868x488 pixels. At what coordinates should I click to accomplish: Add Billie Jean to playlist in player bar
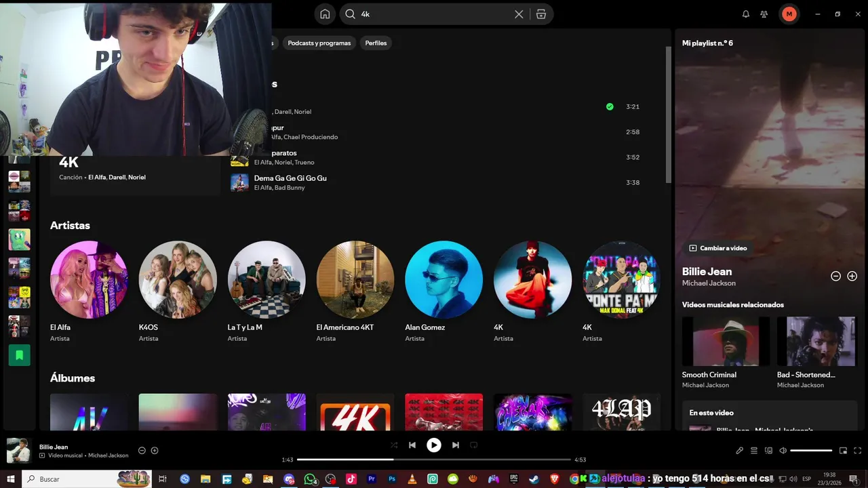pyautogui.click(x=155, y=451)
